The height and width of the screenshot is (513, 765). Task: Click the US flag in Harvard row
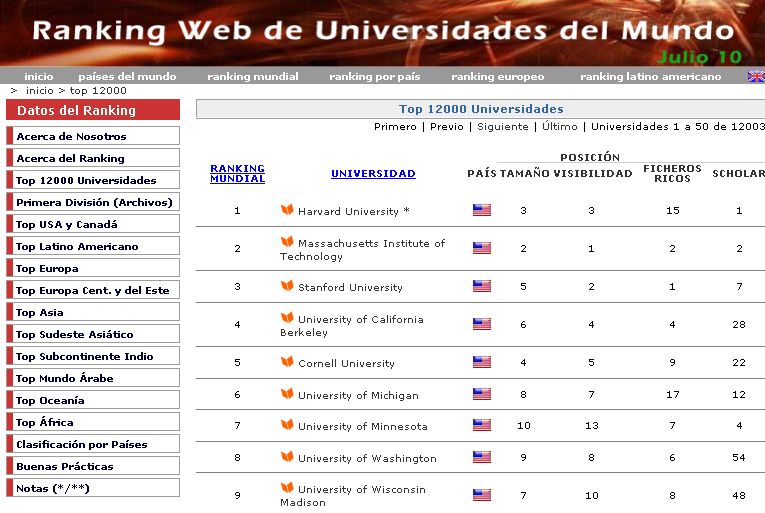[482, 210]
